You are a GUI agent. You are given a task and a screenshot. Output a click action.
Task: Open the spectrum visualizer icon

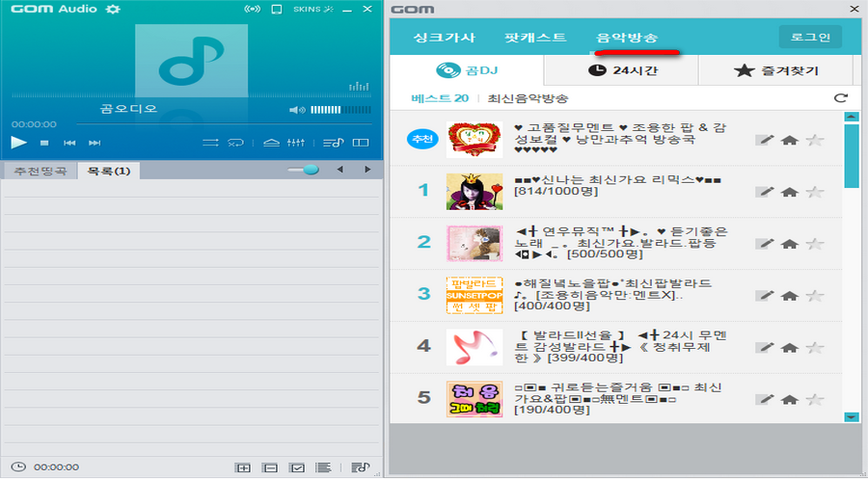click(x=359, y=87)
